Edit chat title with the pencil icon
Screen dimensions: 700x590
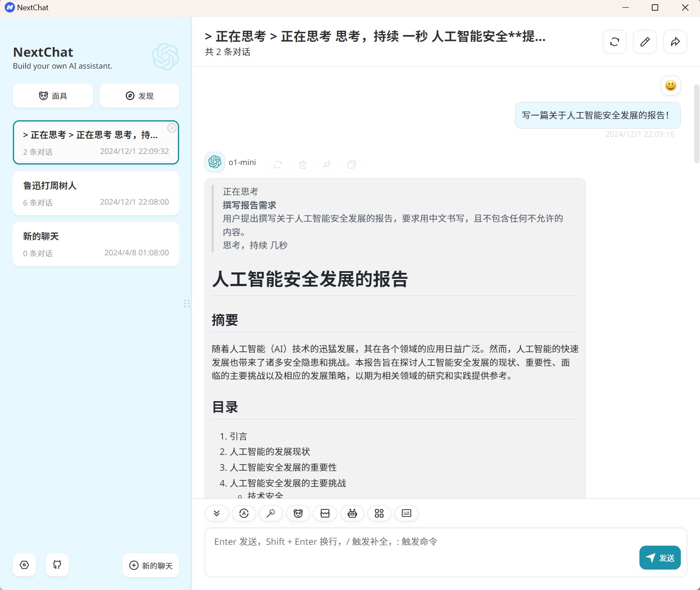(x=645, y=41)
